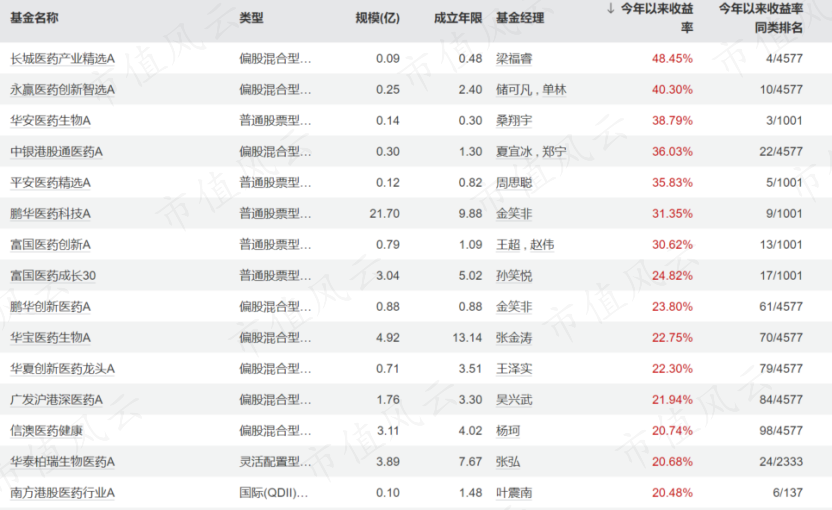Open fund 富国医药创新A
Screen dimensions: 832x510
coord(50,245)
